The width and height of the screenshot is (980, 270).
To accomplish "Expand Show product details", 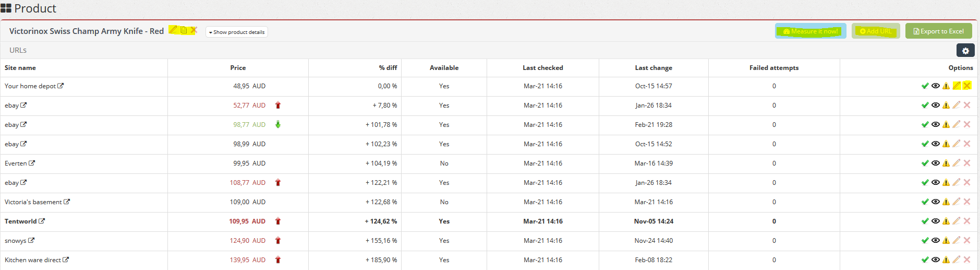I will point(237,32).
